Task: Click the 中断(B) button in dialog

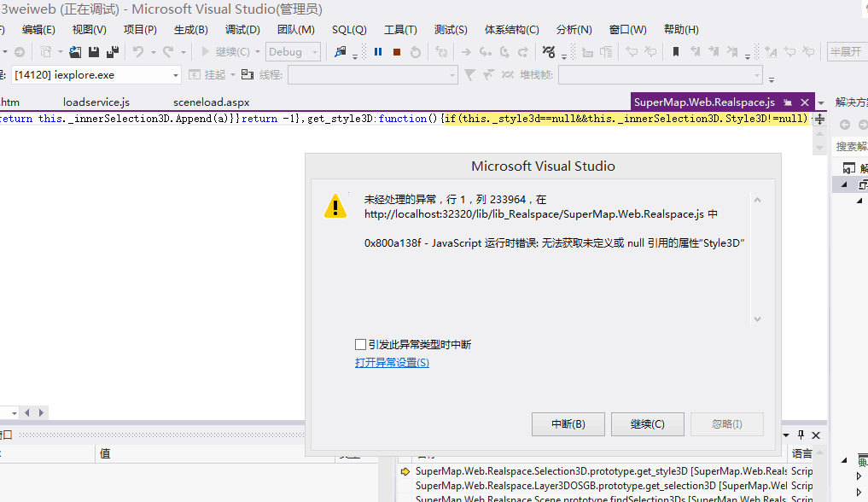Action: [568, 424]
